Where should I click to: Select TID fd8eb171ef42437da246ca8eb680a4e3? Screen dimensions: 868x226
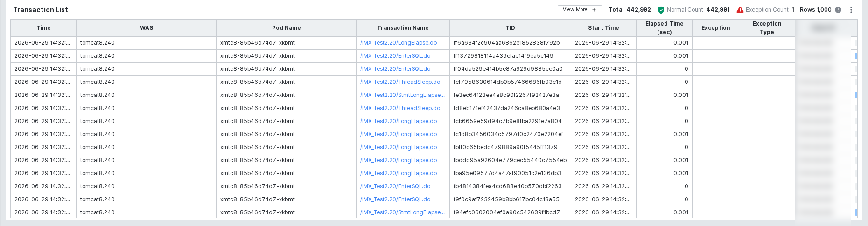point(506,108)
